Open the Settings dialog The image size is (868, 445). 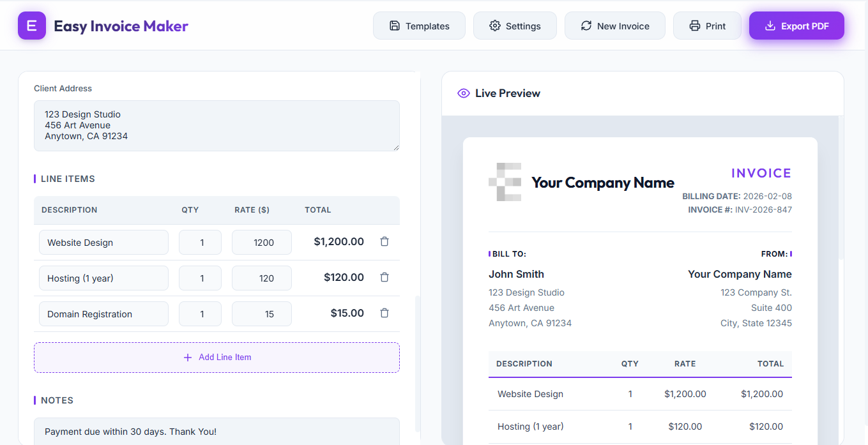(515, 26)
